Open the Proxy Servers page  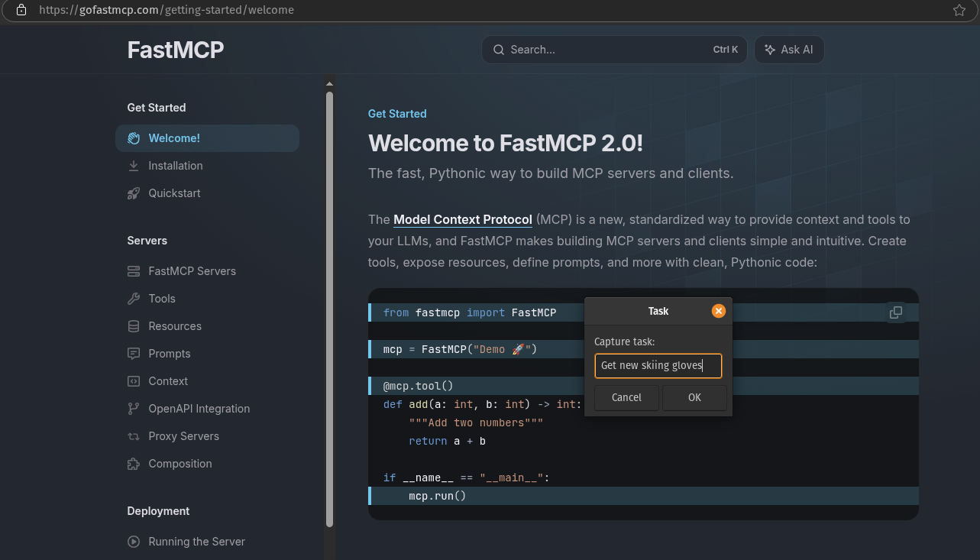pos(207,436)
